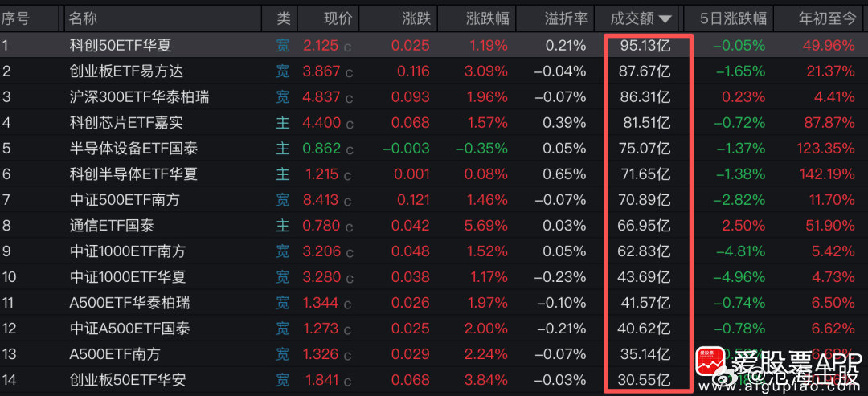The image size is (868, 396).
Task: Click 5-day change value -4.96%
Action: 741,276
